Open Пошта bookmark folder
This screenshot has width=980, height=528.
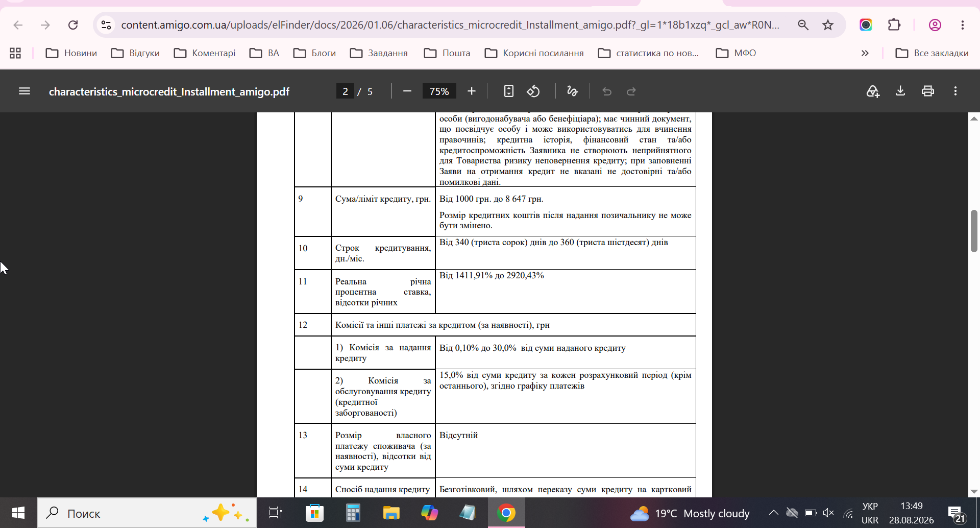[447, 53]
